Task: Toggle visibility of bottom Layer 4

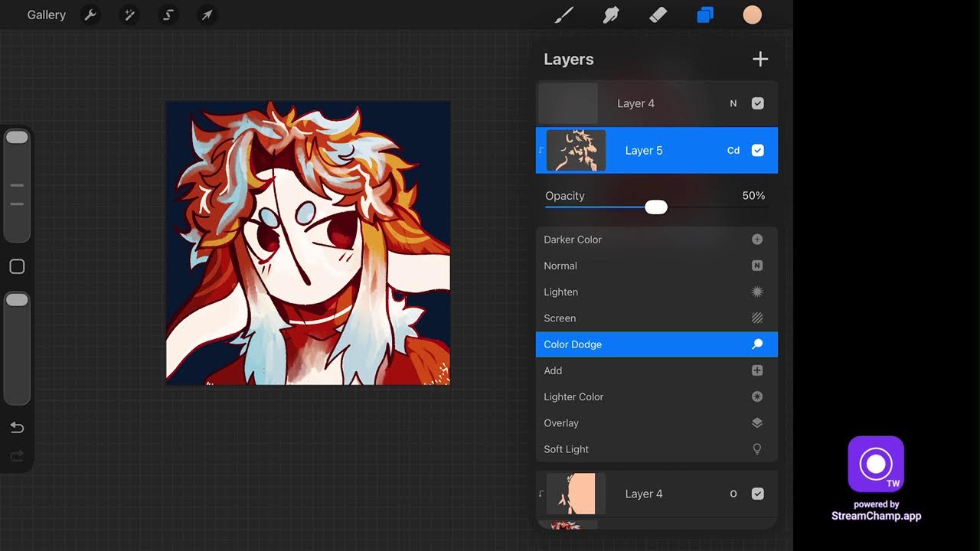Action: 758,494
